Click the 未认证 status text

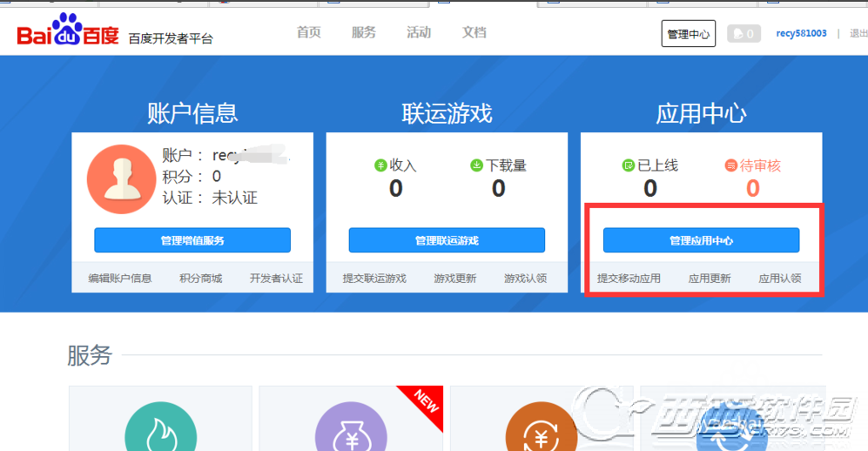[x=235, y=198]
